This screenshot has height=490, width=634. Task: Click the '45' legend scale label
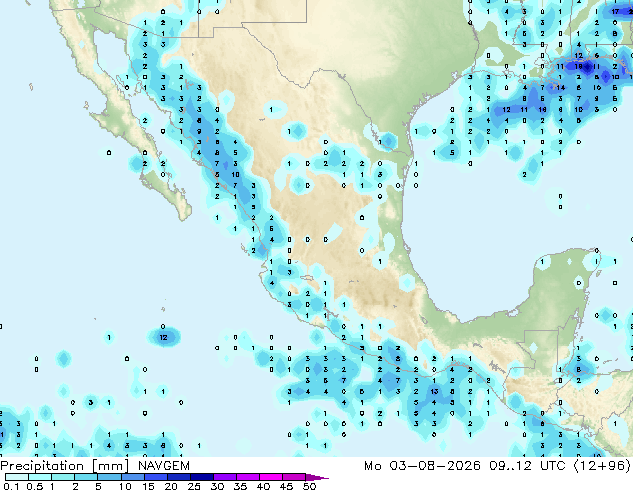coord(286,486)
